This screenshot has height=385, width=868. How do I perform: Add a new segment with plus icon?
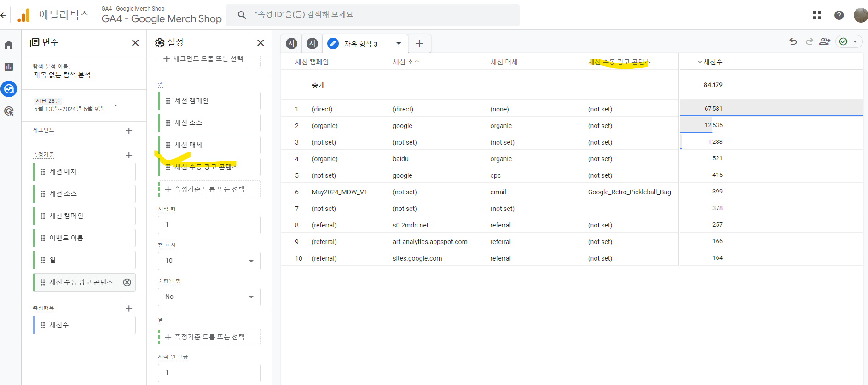click(x=129, y=131)
